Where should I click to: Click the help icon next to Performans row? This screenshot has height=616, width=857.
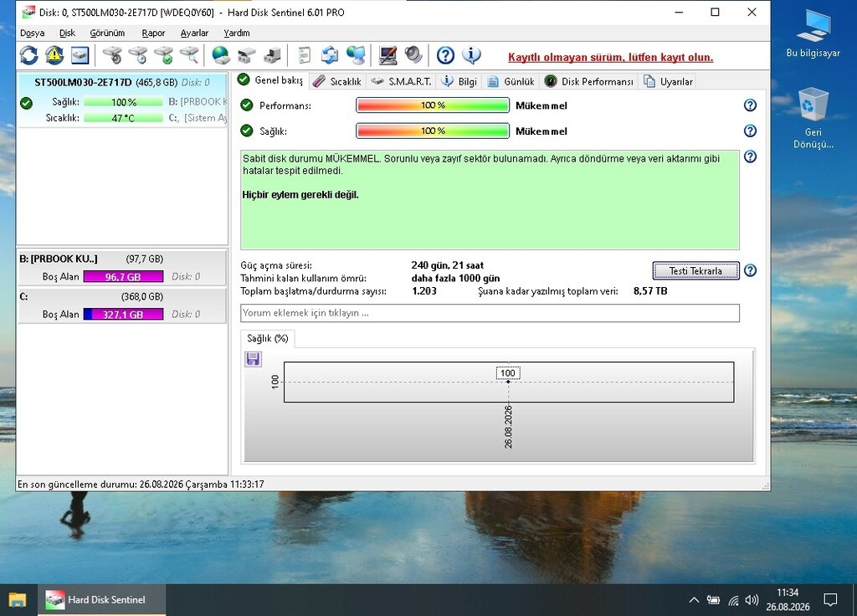coord(750,105)
